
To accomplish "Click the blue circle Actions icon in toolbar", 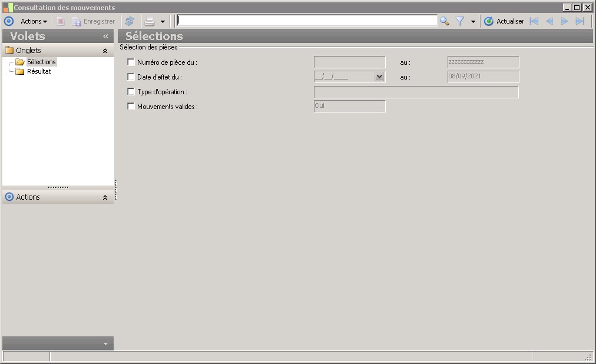I will [8, 21].
